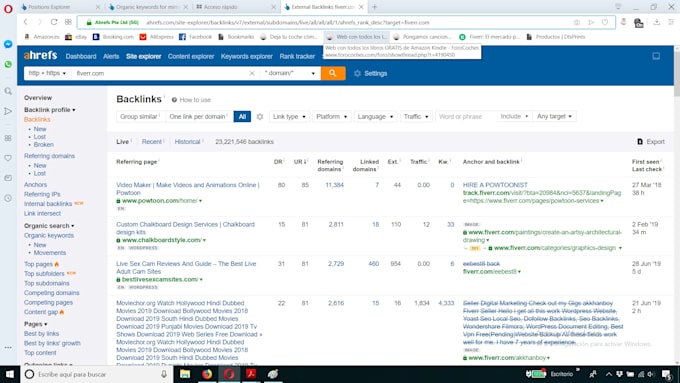Open WhatsApp in Opera sidebar

[8, 64]
